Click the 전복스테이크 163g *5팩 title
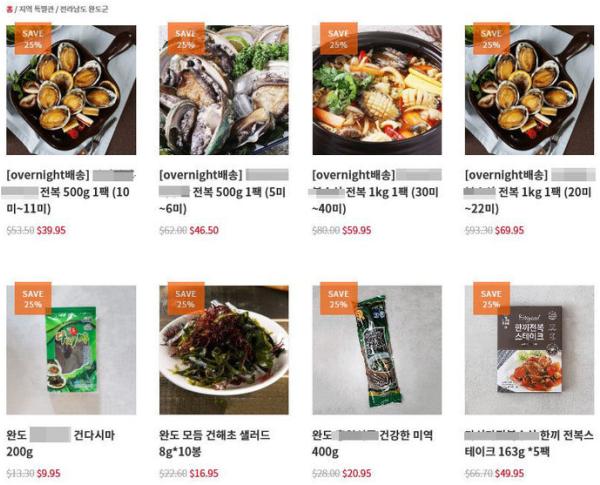This screenshot has height=485, width=600. pyautogui.click(x=529, y=443)
